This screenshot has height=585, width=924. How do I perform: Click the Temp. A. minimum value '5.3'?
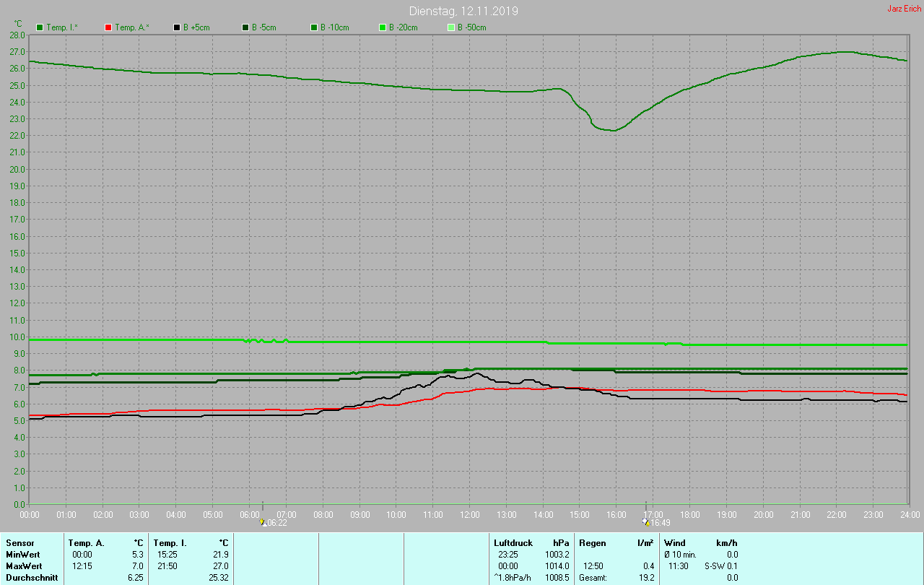click(139, 554)
